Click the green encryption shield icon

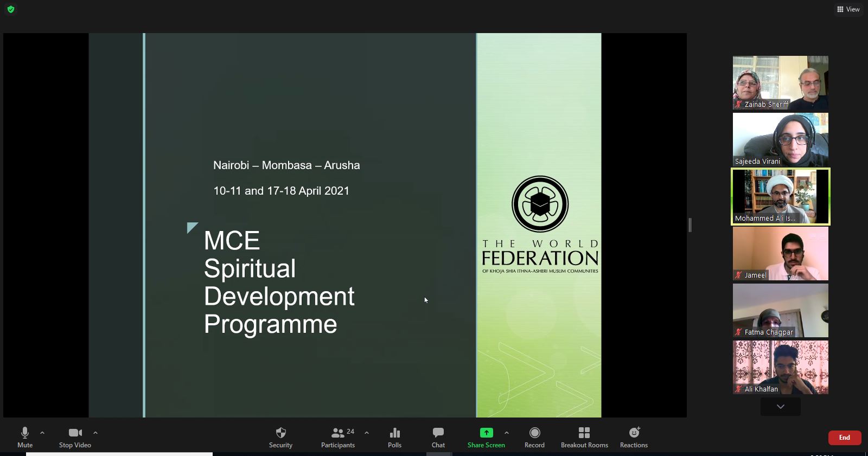[x=11, y=9]
